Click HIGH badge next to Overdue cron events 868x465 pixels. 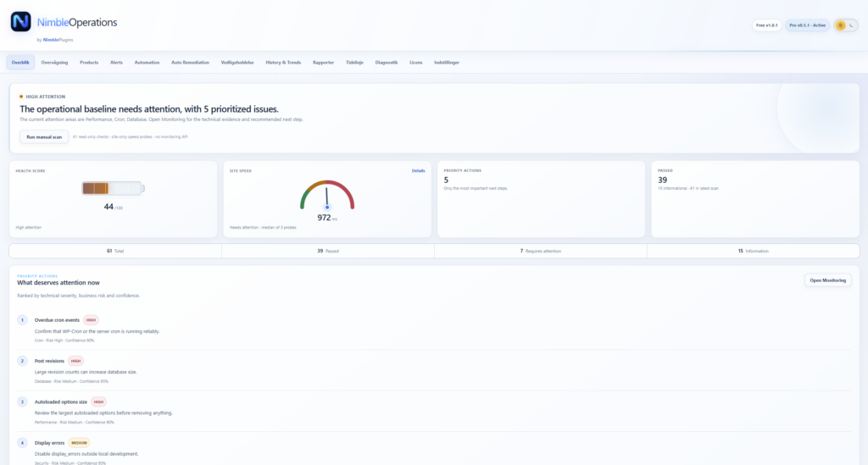pos(91,320)
